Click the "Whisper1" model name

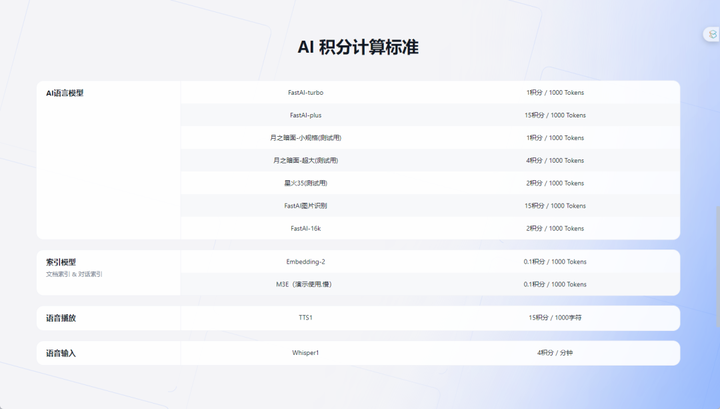(x=305, y=353)
